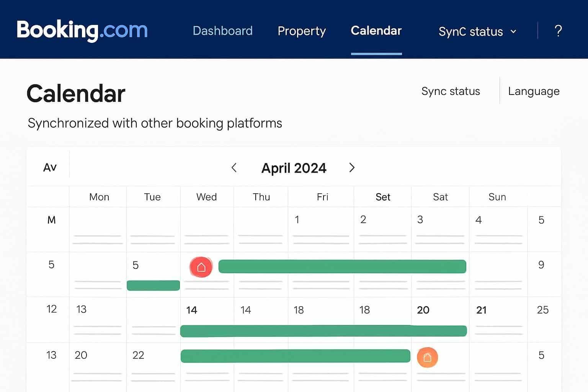Advance to the next month with right arrow
Image resolution: width=588 pixels, height=392 pixels.
(351, 168)
